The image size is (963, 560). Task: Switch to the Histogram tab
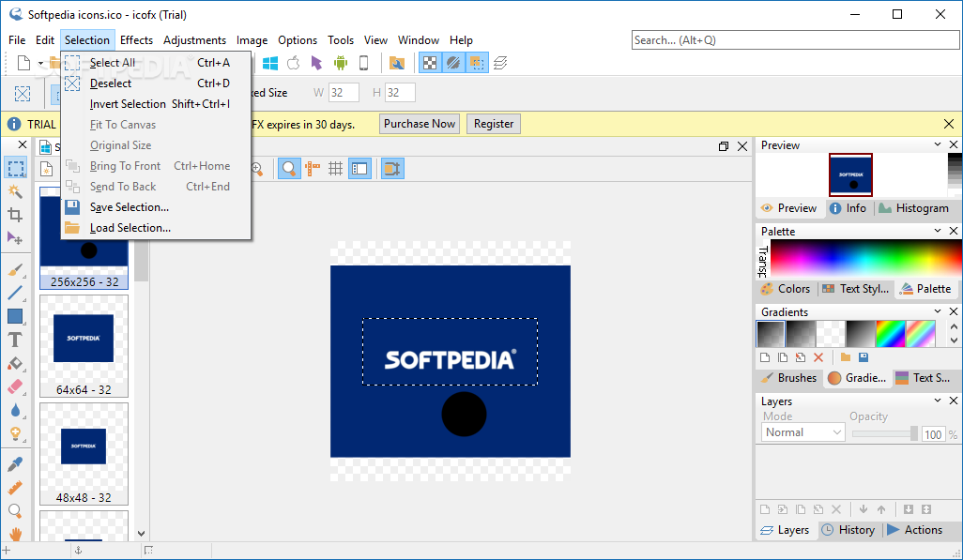tap(914, 208)
